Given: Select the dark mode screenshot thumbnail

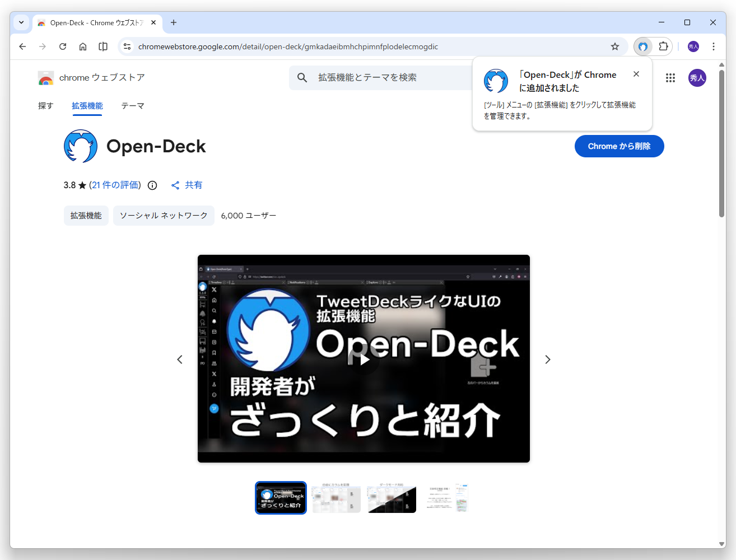Looking at the screenshot, I should (x=392, y=498).
